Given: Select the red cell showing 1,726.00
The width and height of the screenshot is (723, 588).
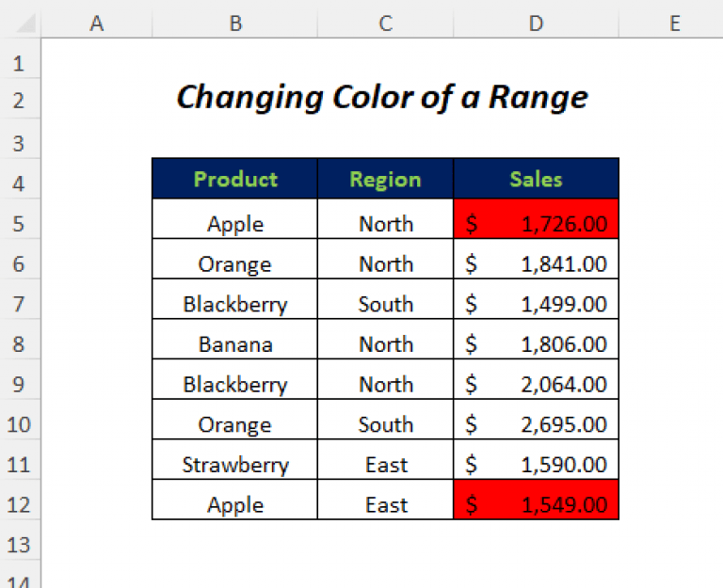Looking at the screenshot, I should pos(536,219).
